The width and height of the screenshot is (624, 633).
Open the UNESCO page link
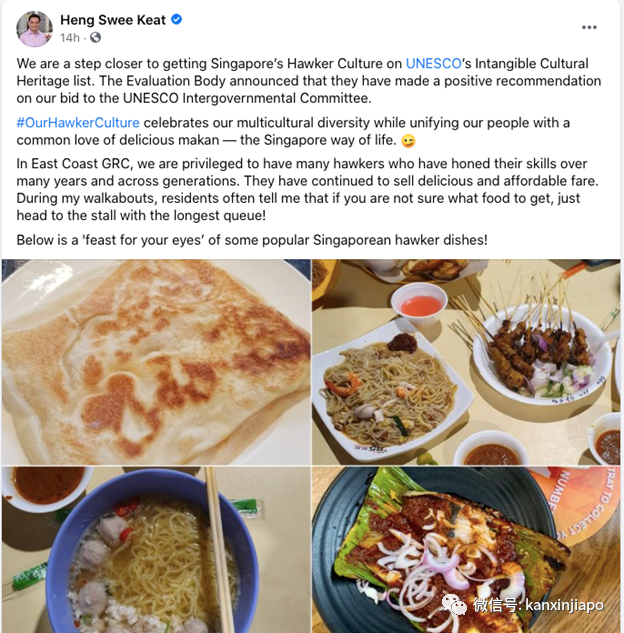point(433,63)
